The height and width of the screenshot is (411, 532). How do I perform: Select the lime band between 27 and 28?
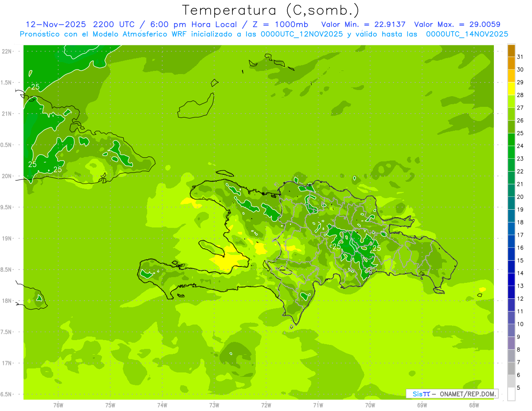point(511,102)
